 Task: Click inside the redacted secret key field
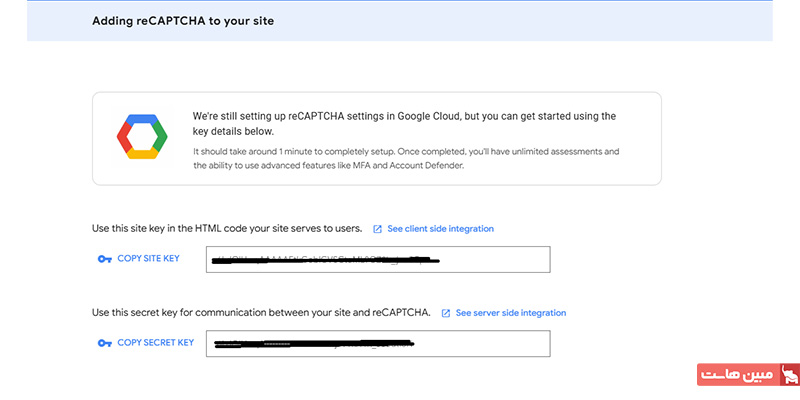tap(378, 343)
